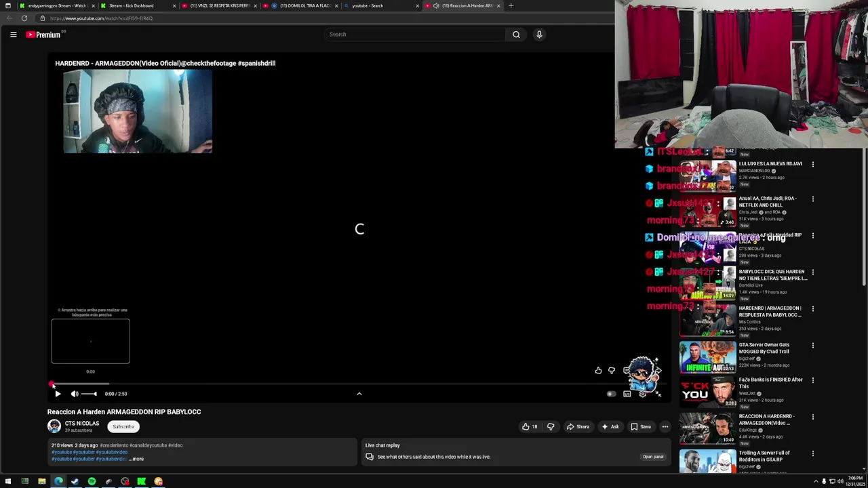This screenshot has width=868, height=488.
Task: Go to YouTube Premium home logo
Action: point(43,35)
